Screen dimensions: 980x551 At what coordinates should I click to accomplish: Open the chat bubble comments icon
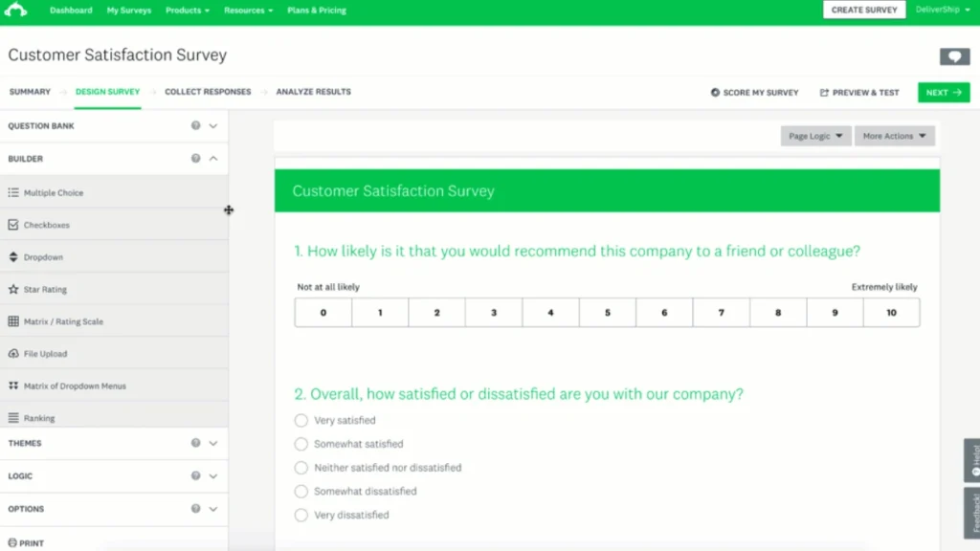[x=954, y=56]
